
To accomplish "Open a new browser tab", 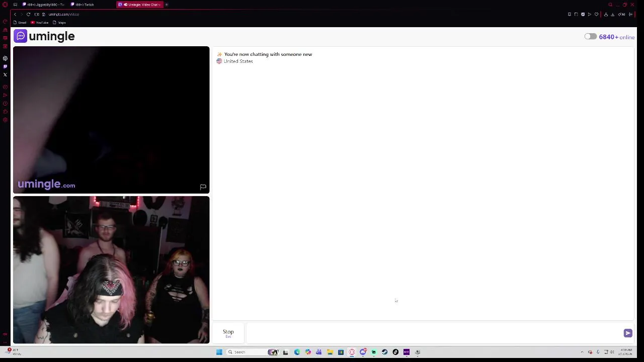I will pyautogui.click(x=167, y=5).
